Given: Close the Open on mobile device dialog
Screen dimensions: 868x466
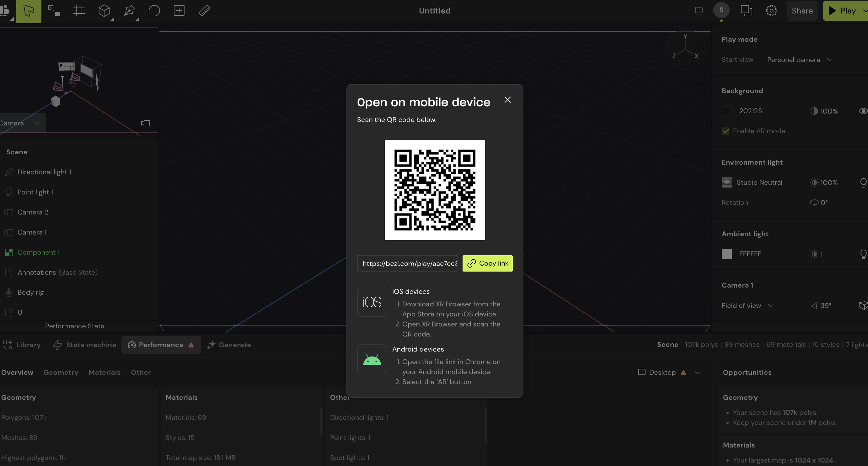Looking at the screenshot, I should tap(507, 100).
